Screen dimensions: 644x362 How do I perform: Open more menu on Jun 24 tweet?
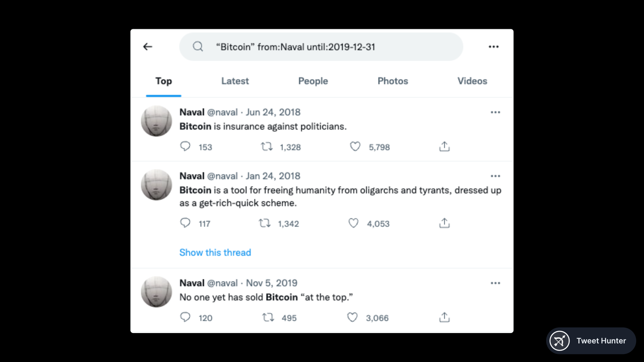tap(495, 112)
